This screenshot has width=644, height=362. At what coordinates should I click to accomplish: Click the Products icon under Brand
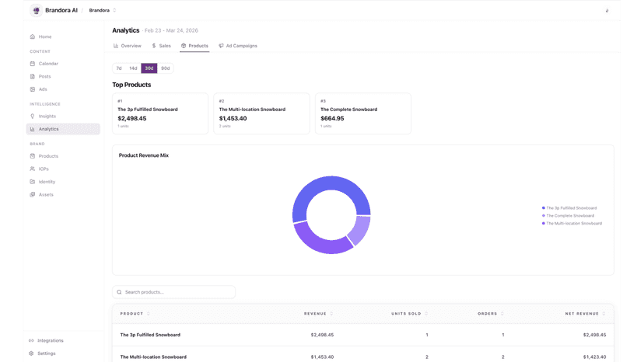(x=33, y=156)
